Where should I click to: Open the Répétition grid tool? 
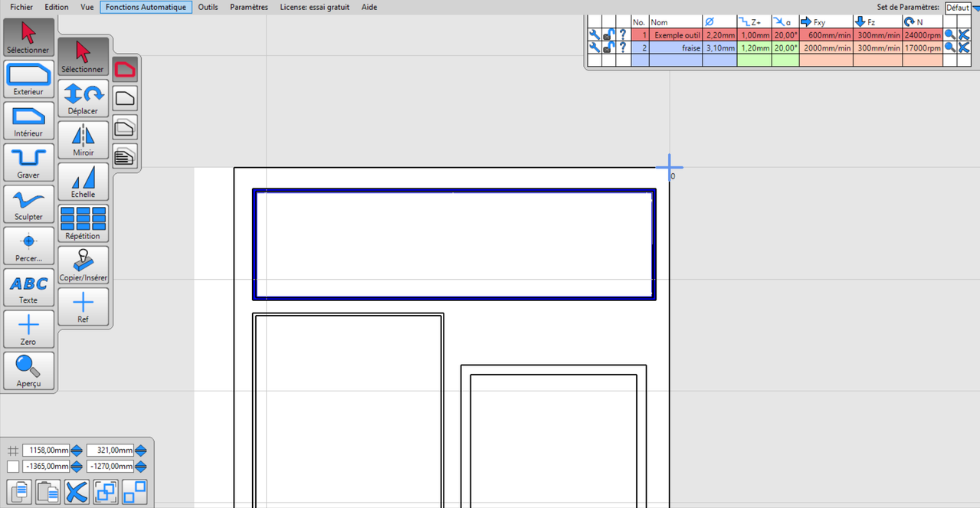(x=83, y=224)
